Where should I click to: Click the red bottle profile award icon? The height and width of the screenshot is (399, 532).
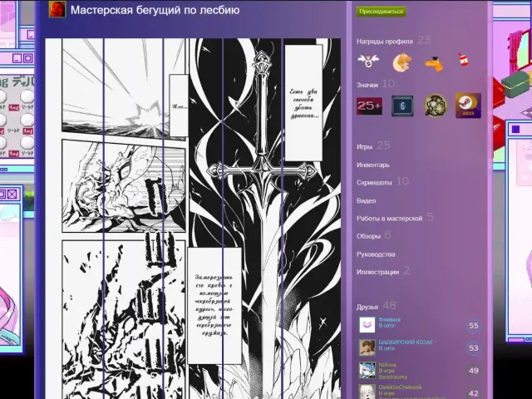tap(464, 61)
